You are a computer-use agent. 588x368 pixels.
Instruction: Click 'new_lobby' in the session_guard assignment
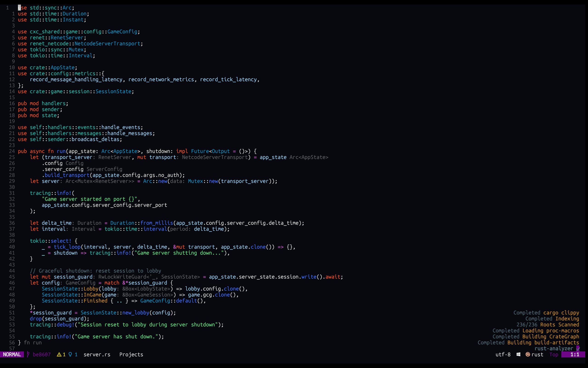tap(136, 313)
